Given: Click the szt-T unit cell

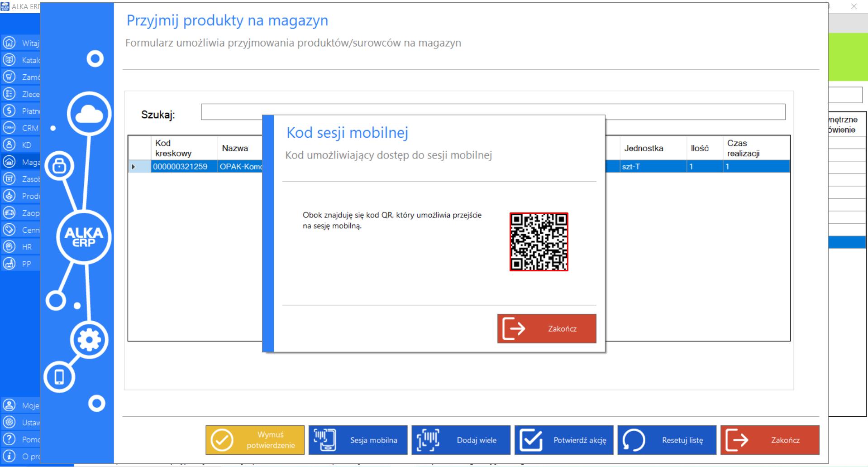Looking at the screenshot, I should tap(653, 166).
